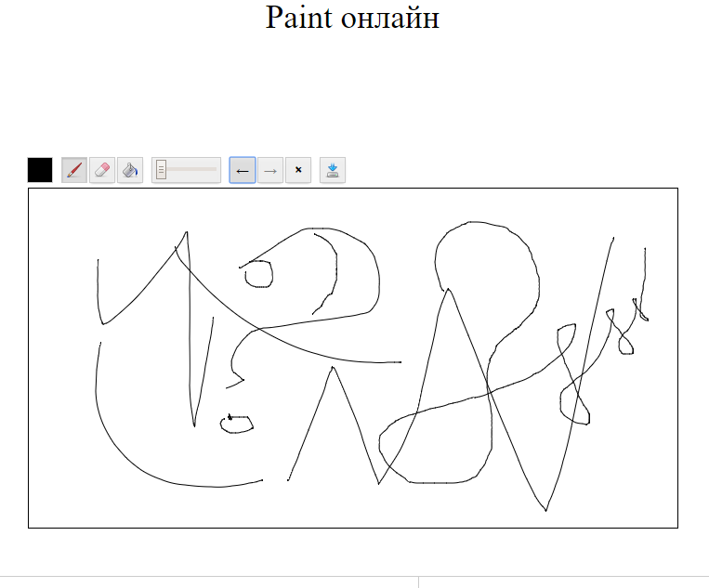Undo last stroke with the left arrow
The width and height of the screenshot is (709, 588).
[243, 170]
